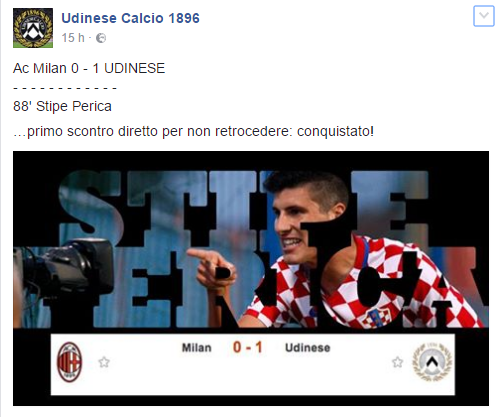The width and height of the screenshot is (496, 417).
Task: Click the orange 0 - 1 score
Action: (x=248, y=347)
